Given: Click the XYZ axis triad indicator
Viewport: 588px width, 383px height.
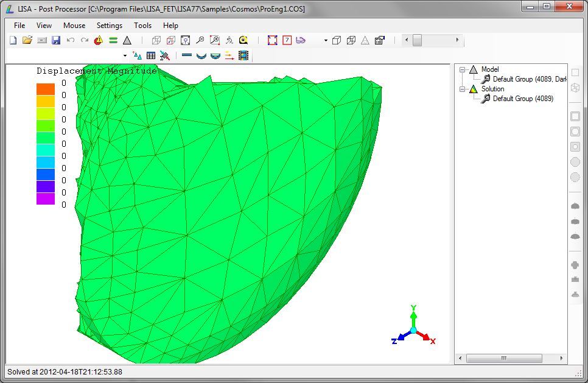Looking at the screenshot, I should (413, 326).
